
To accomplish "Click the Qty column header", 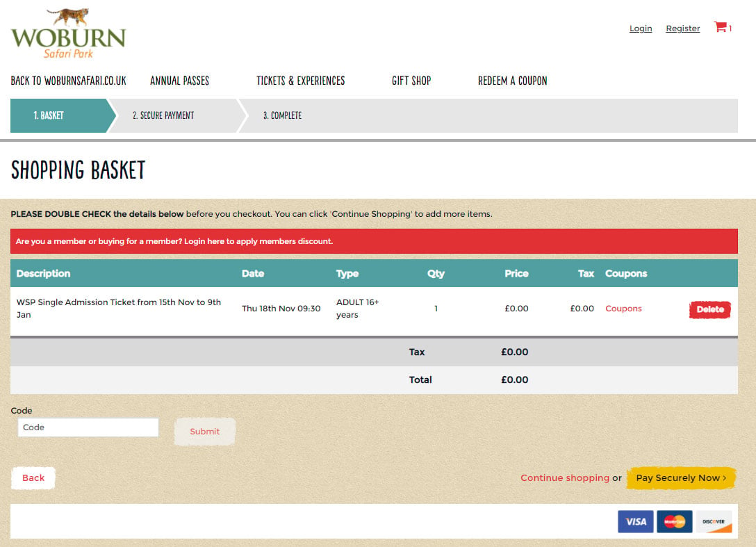I will click(436, 274).
